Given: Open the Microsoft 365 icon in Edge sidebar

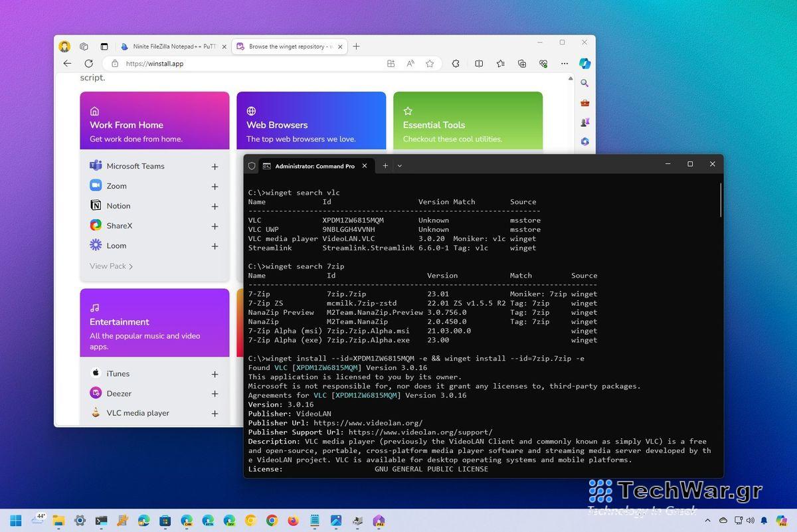Looking at the screenshot, I should 584,141.
